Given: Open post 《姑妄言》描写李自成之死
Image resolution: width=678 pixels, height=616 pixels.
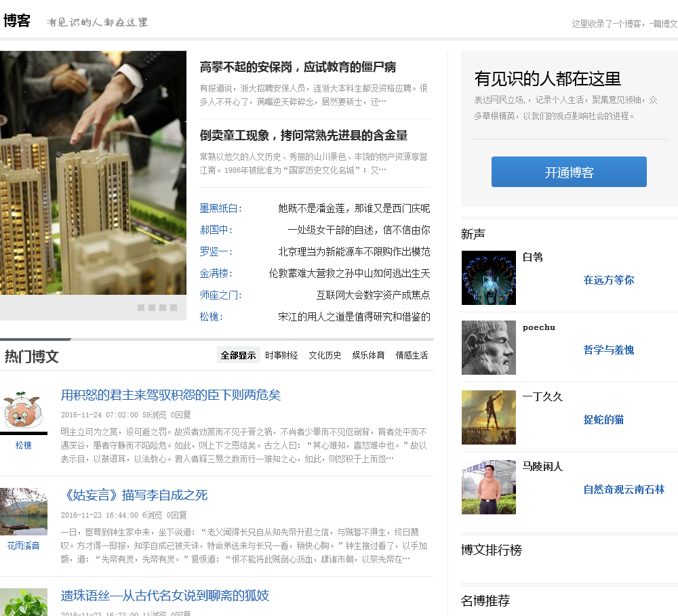Looking at the screenshot, I should (134, 495).
